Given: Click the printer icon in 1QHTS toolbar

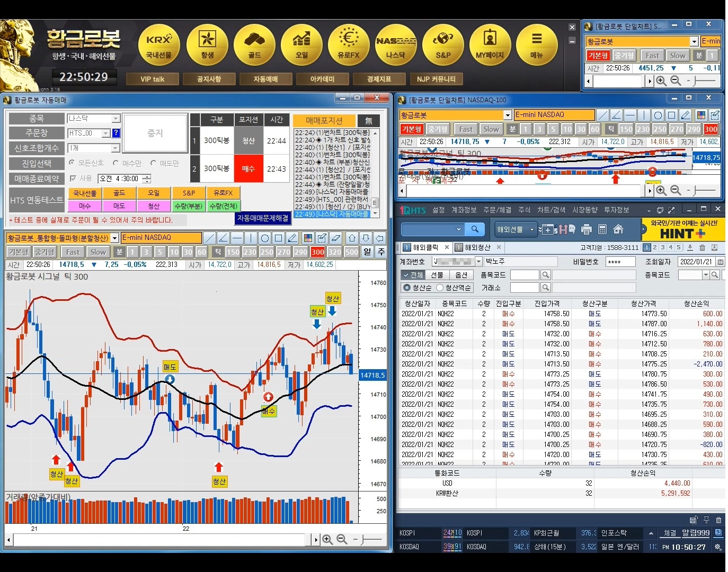Looking at the screenshot, I should tap(586, 229).
